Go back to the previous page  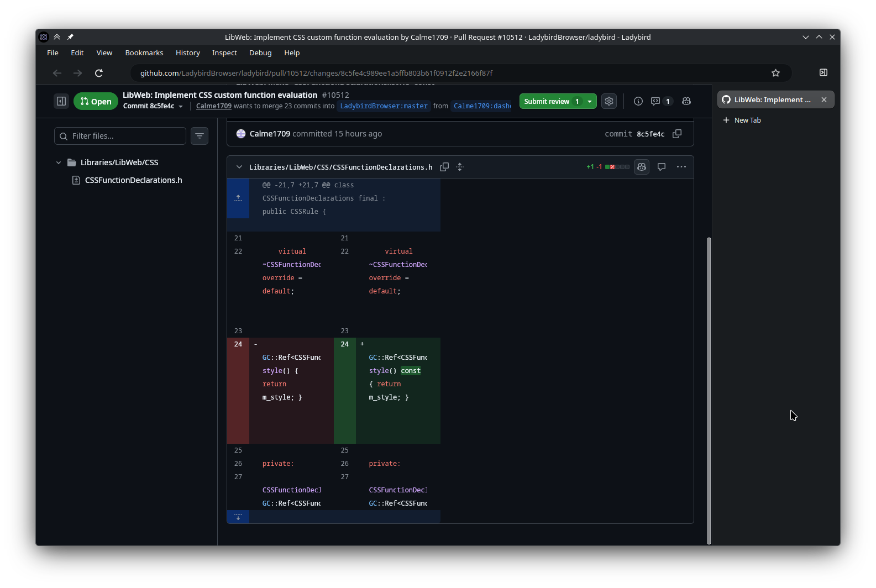tap(57, 73)
